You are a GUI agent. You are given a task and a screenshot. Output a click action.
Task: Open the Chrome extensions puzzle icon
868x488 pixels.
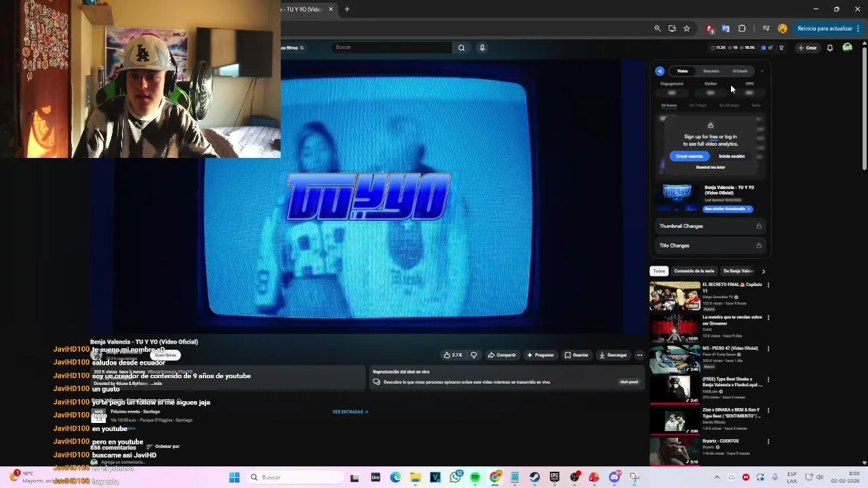[x=742, y=28]
